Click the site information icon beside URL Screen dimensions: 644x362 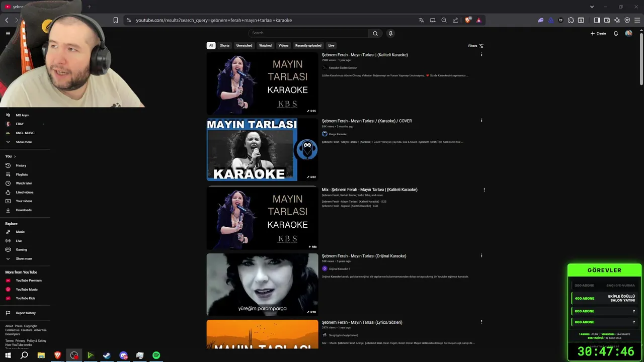click(128, 20)
